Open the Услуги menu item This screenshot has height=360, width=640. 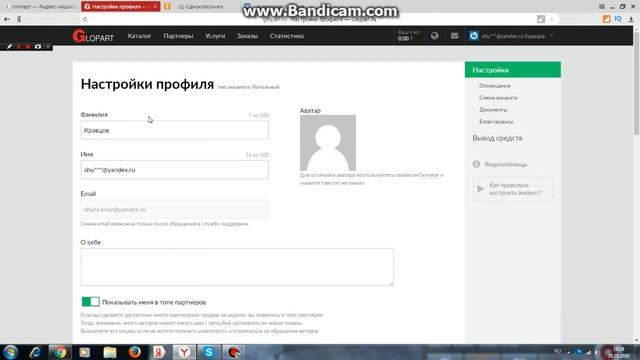click(215, 36)
